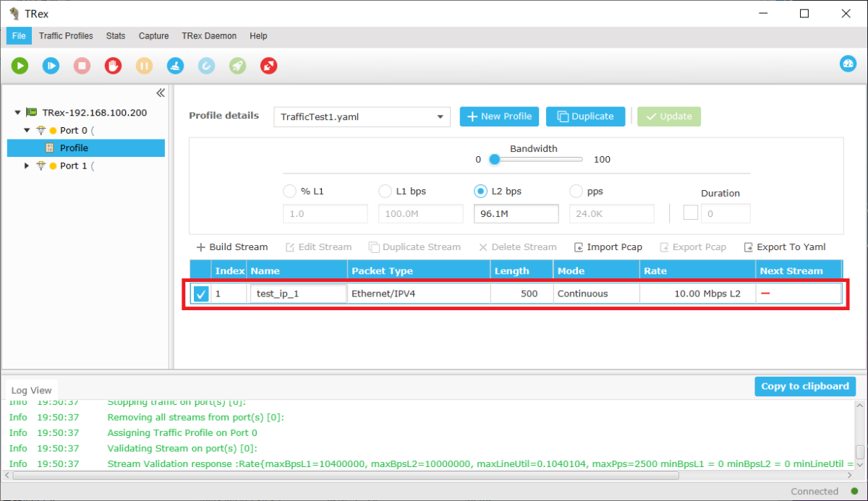
Task: Click the blue broom clear icon
Action: point(175,66)
